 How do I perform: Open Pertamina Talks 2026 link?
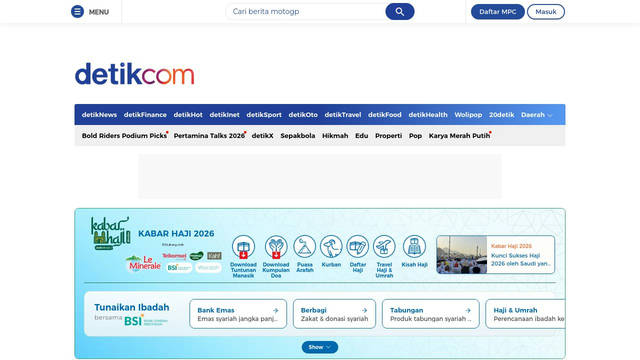click(x=209, y=136)
